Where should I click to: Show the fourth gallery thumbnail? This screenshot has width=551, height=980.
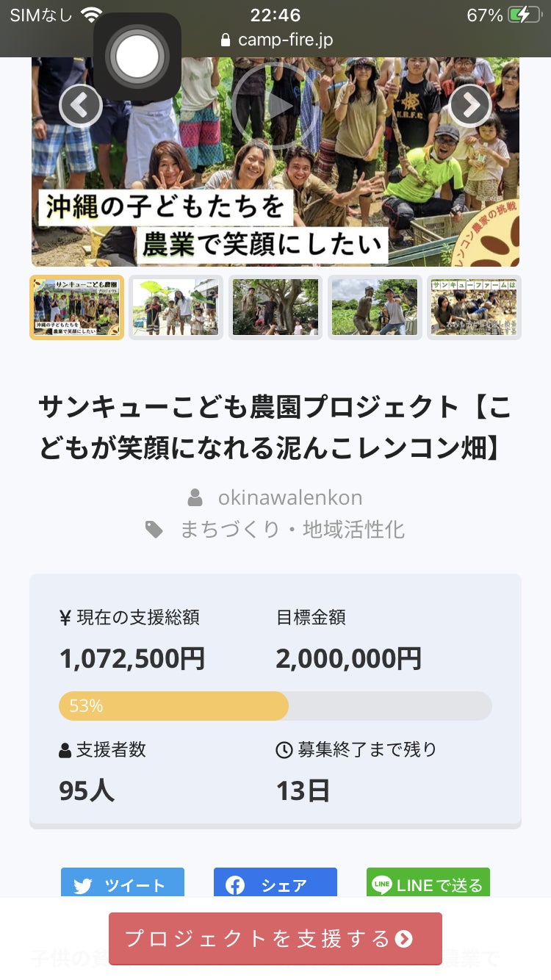coord(375,307)
